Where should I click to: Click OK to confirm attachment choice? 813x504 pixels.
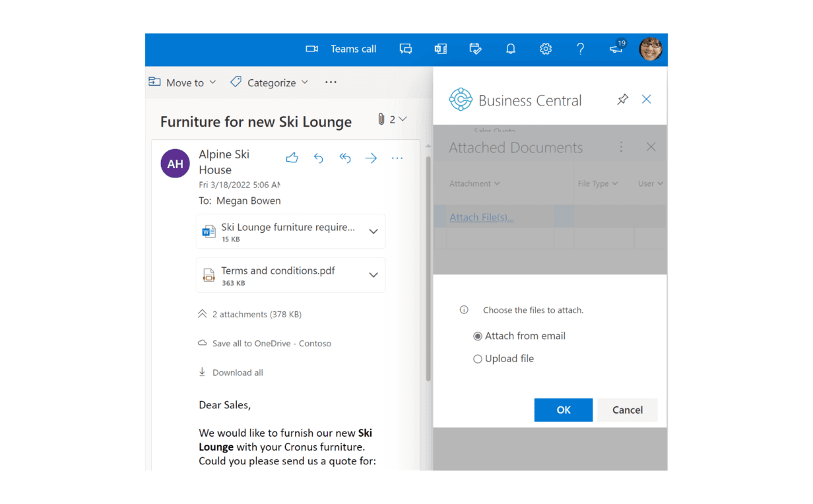point(563,410)
